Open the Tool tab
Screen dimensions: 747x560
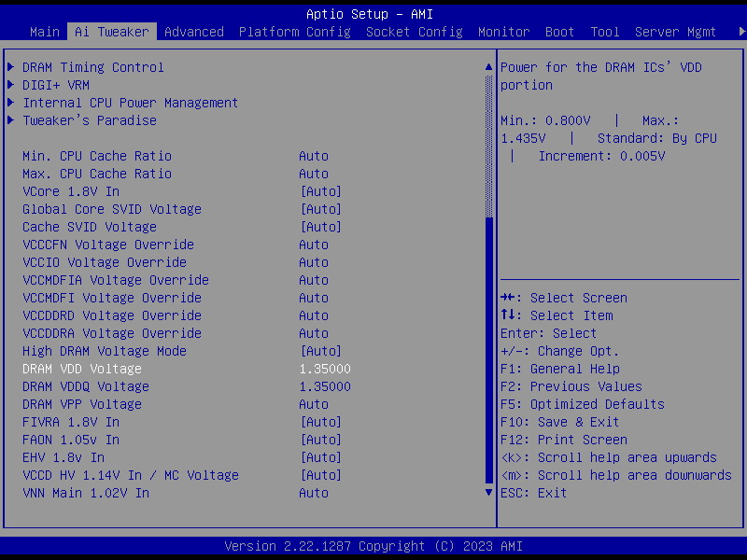click(605, 32)
